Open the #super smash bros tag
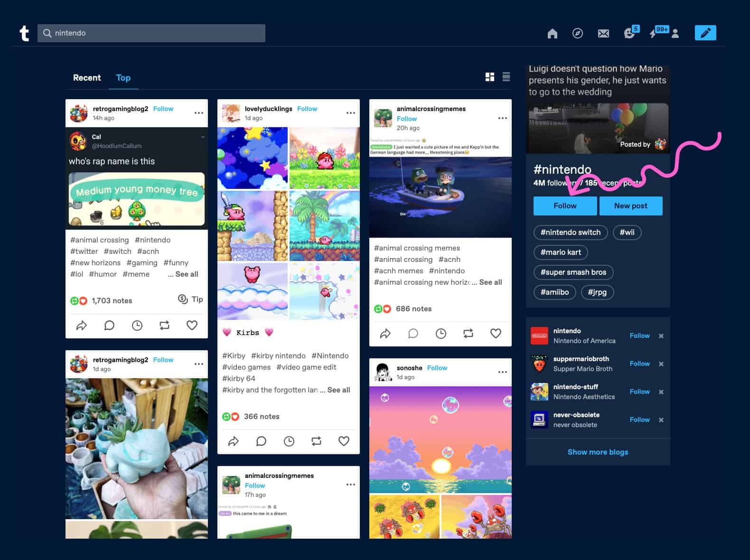The height and width of the screenshot is (560, 750). coord(573,272)
